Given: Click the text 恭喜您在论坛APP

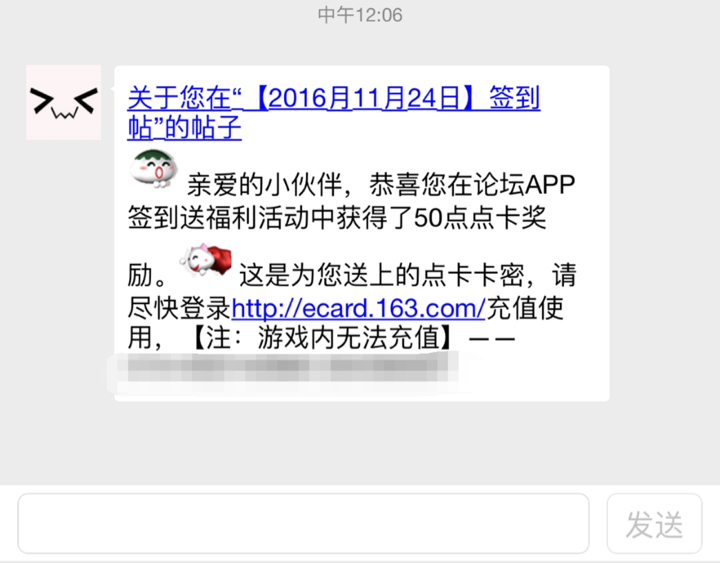Looking at the screenshot, I should tap(472, 185).
